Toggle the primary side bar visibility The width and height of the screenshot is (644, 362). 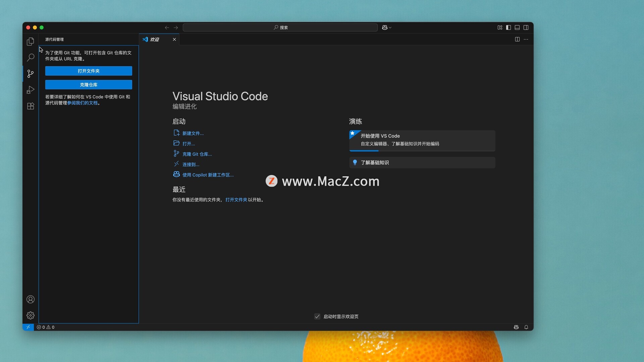click(508, 27)
